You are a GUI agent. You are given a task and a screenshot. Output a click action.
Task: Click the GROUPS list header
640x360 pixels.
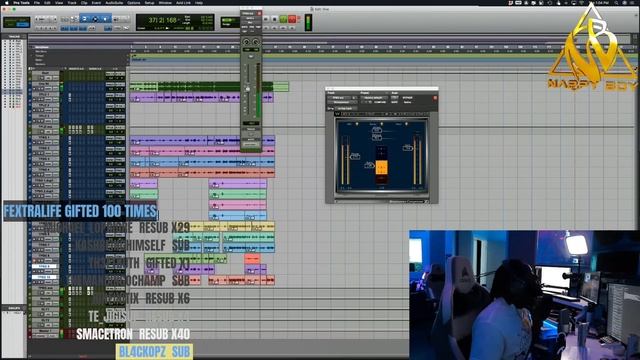point(14,308)
